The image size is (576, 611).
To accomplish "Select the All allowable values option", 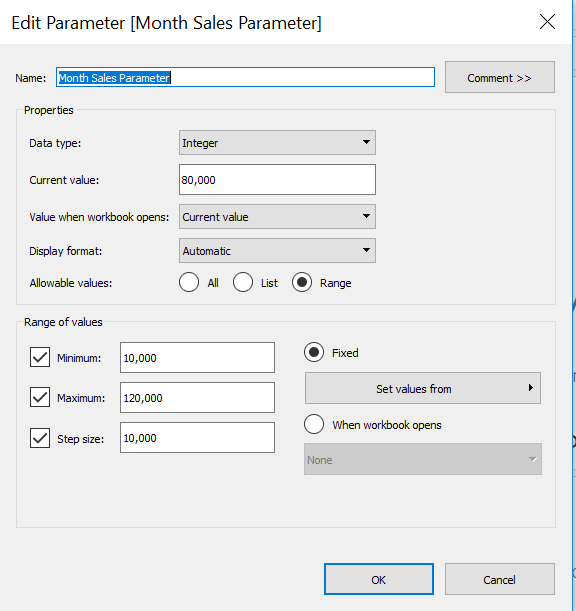I will [189, 283].
